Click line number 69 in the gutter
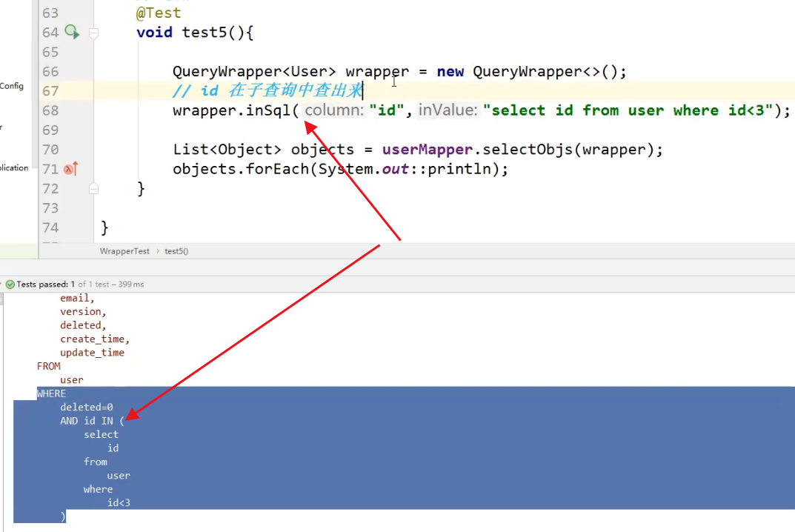The height and width of the screenshot is (532, 795). click(50, 130)
